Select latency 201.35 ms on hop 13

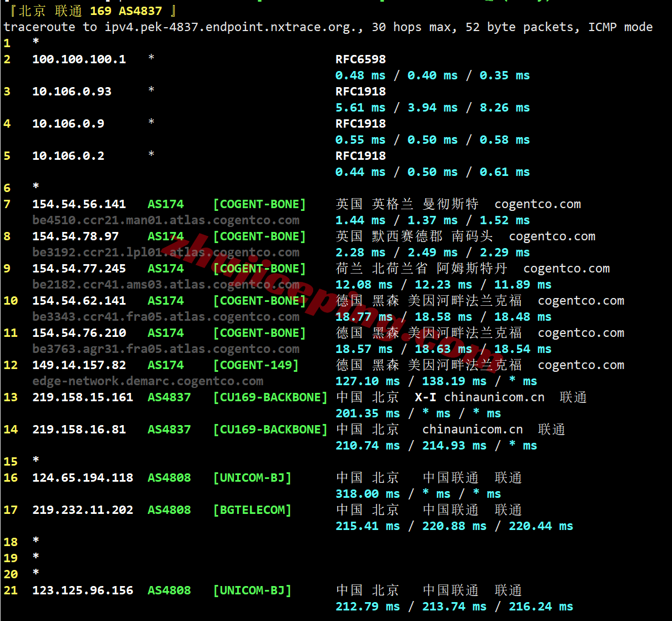[x=368, y=413]
